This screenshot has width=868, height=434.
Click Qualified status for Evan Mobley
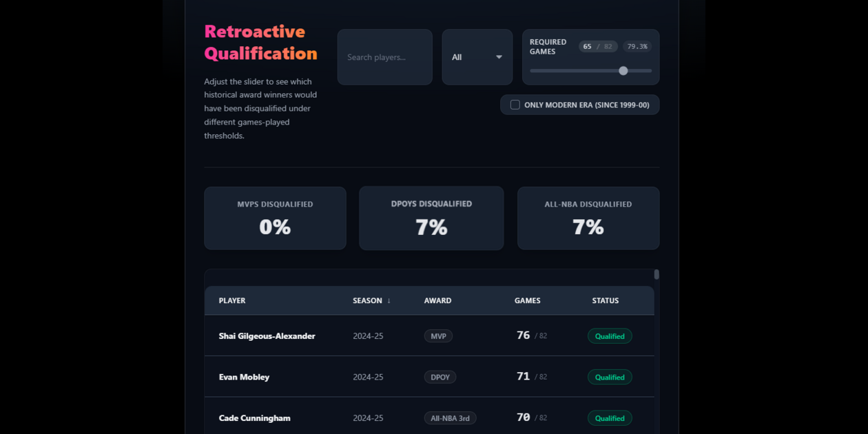pos(610,377)
